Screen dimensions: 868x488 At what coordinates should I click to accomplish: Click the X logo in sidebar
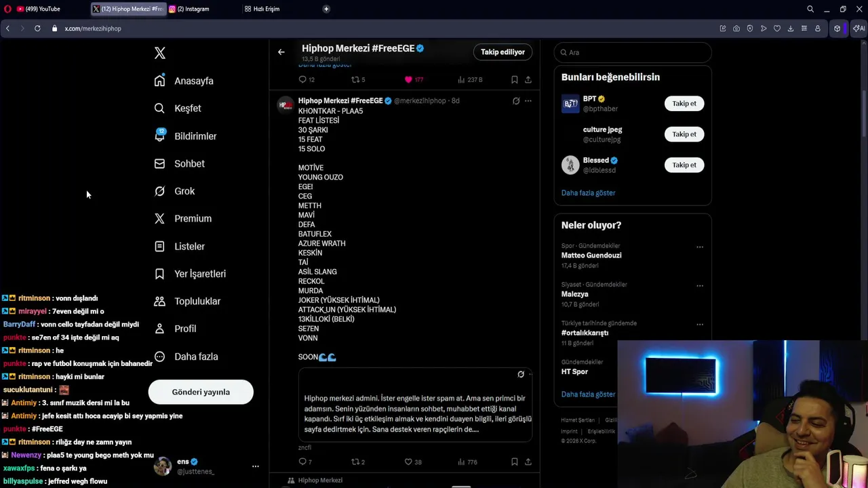pyautogui.click(x=160, y=53)
